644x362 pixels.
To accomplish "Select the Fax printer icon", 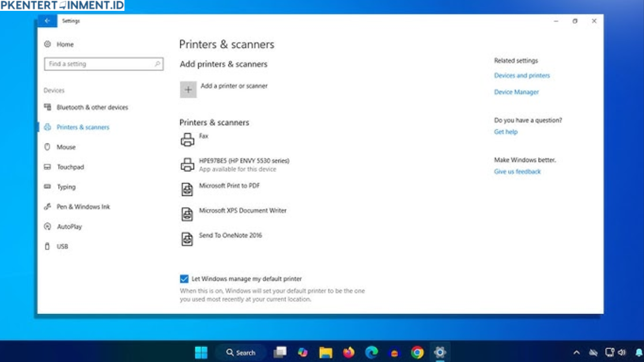I will [188, 140].
